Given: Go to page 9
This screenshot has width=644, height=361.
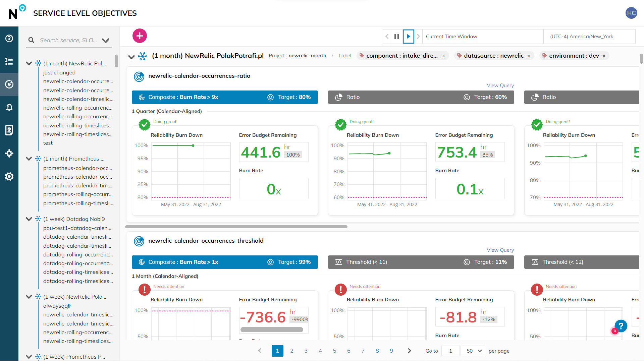Looking at the screenshot, I should [x=391, y=351].
